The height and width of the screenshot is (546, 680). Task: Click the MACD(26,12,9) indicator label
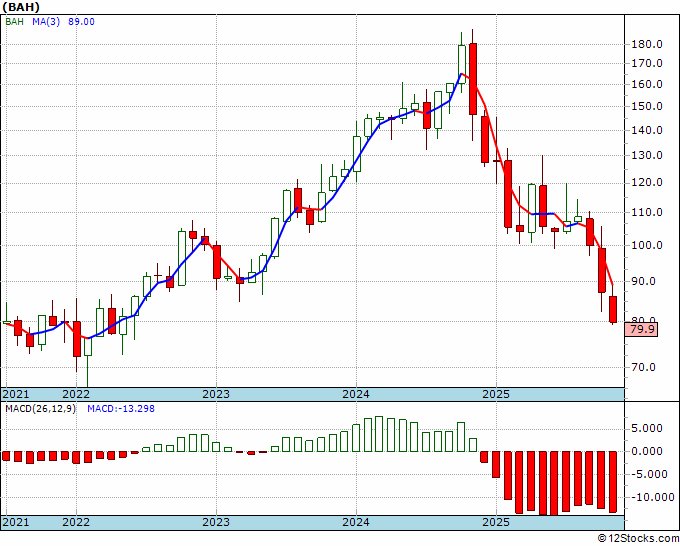point(40,409)
